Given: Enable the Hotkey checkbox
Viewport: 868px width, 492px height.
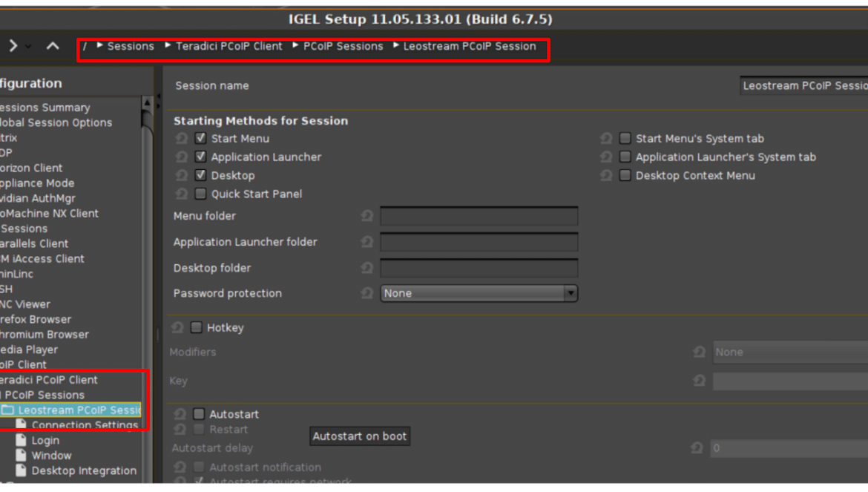Looking at the screenshot, I should [x=196, y=327].
